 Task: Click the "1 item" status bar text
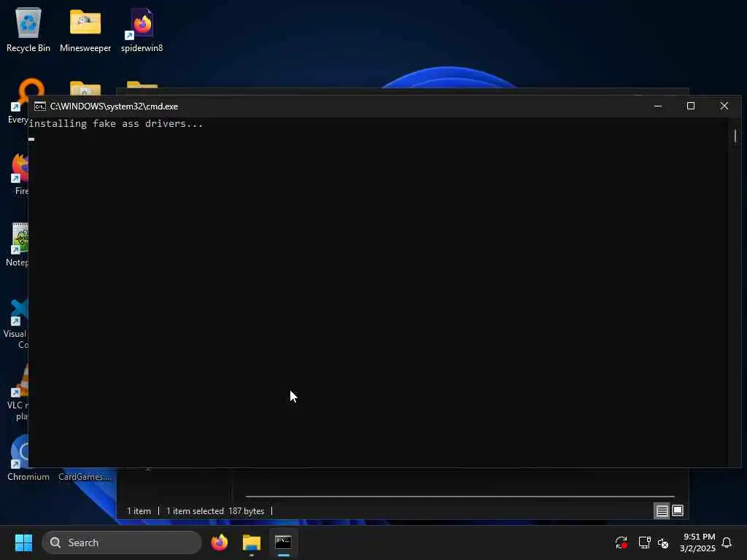(x=139, y=511)
